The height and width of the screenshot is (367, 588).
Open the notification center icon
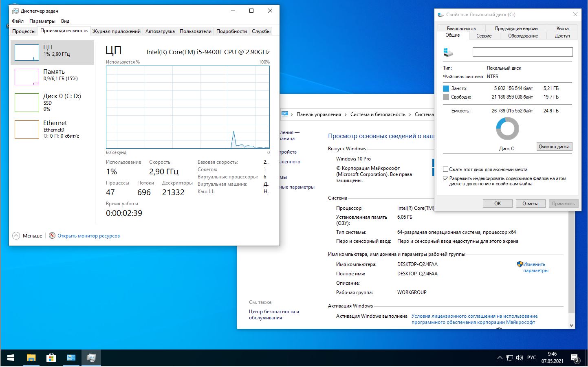click(575, 358)
